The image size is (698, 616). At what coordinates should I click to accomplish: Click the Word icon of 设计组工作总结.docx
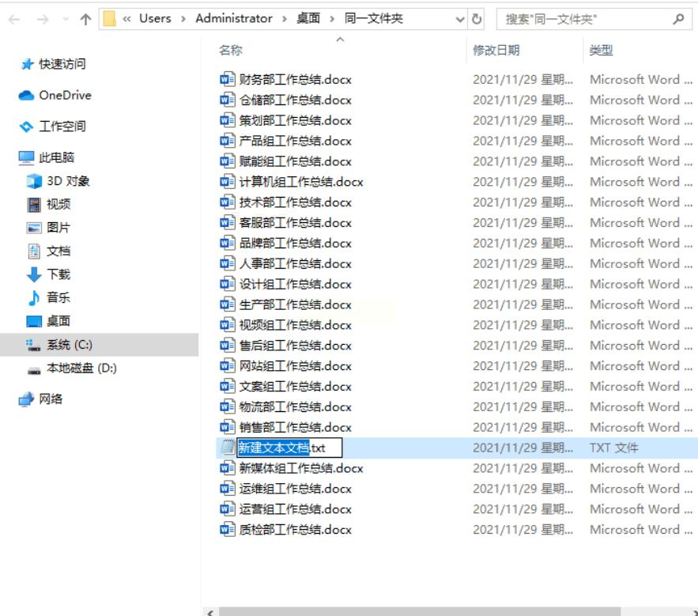227,284
